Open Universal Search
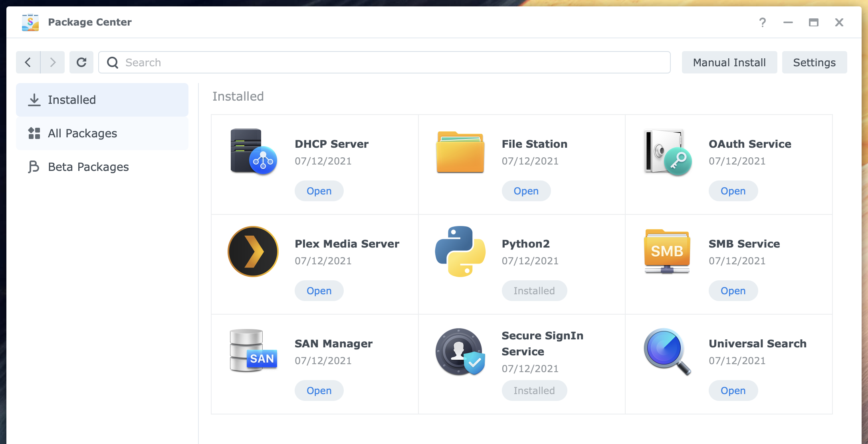868x444 pixels. 733,390
